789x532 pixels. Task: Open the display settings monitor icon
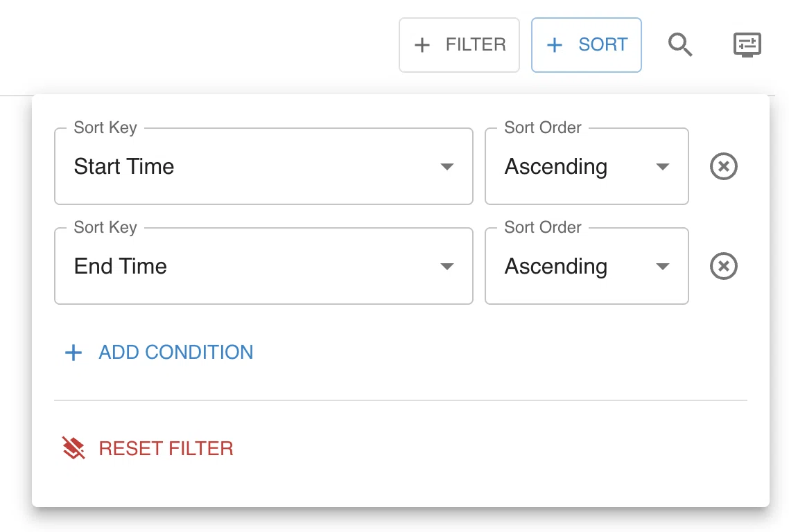pos(747,45)
